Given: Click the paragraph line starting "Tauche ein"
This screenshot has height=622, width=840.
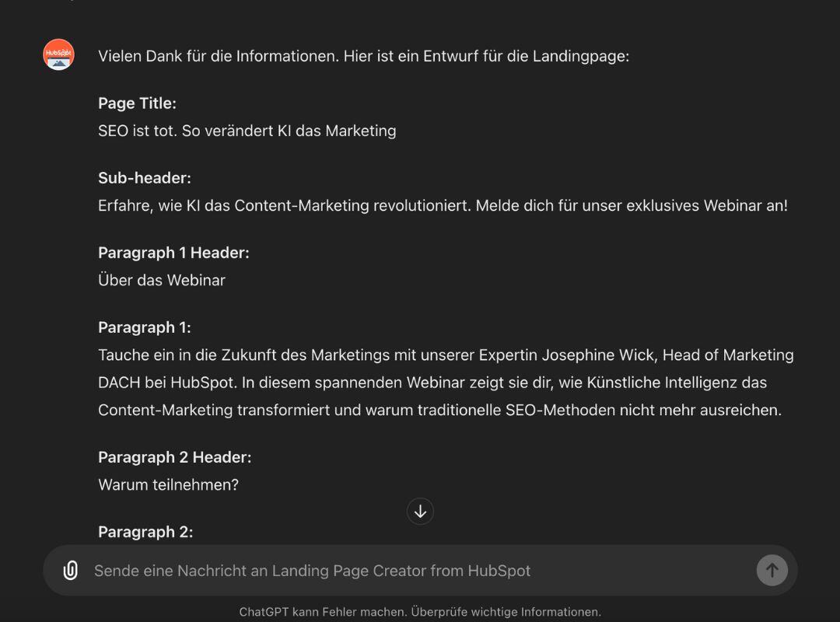Looking at the screenshot, I should coord(446,355).
